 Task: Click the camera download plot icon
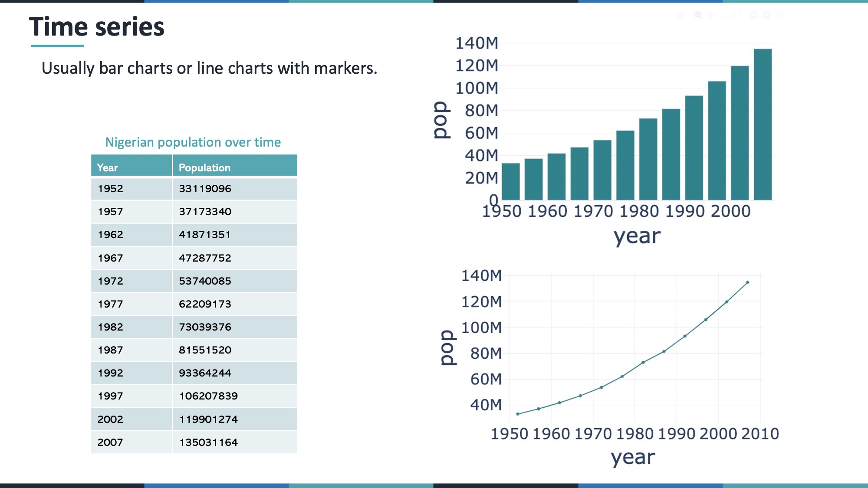(x=681, y=15)
